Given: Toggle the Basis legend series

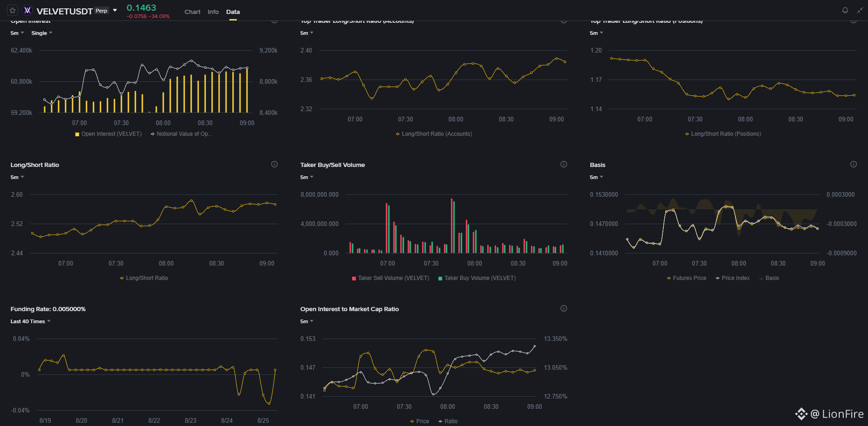Looking at the screenshot, I should tap(769, 278).
